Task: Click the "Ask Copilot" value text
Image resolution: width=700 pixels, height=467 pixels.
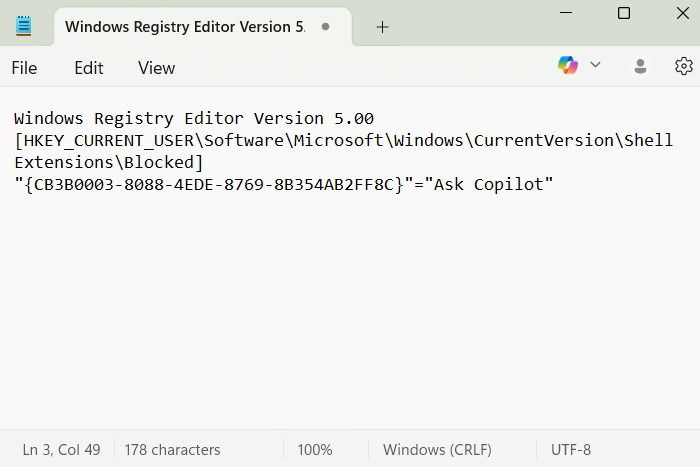Action: point(489,184)
